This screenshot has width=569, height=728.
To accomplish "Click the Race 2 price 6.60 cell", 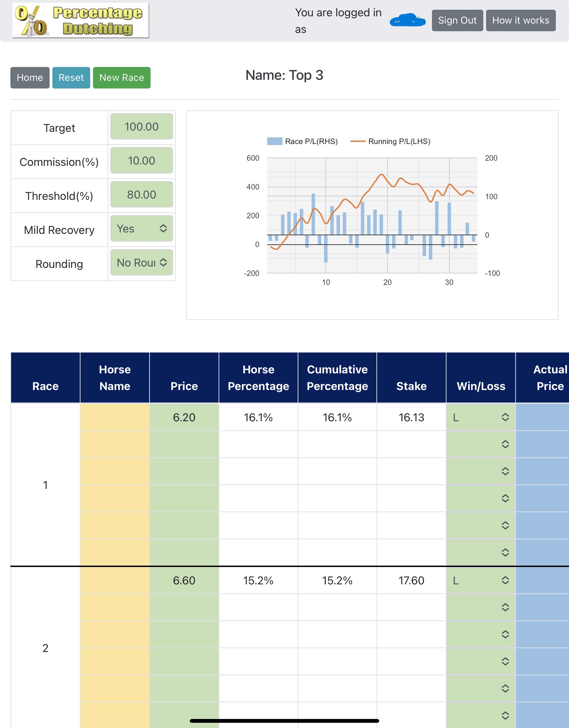I will (x=184, y=580).
